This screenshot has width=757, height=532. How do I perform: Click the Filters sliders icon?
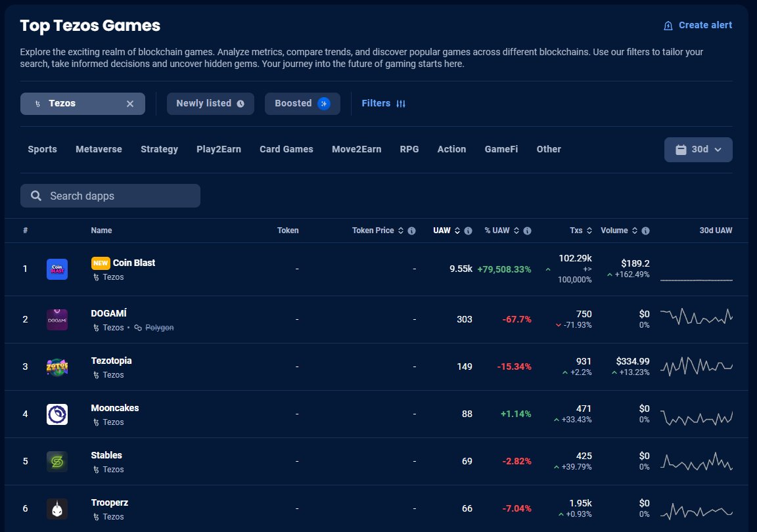coord(401,104)
